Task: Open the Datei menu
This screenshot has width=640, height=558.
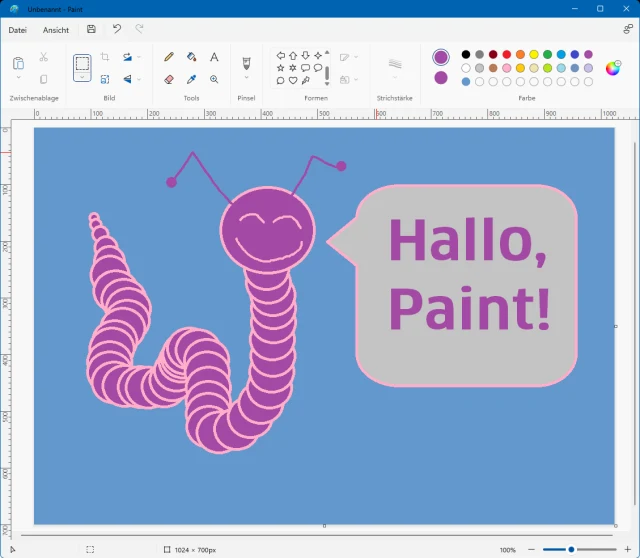Action: click(18, 30)
